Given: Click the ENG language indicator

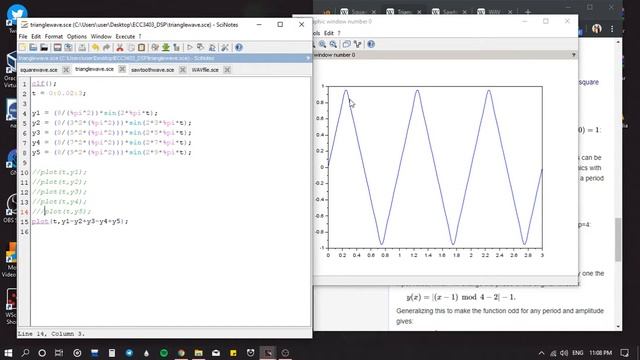Looking at the screenshot, I should pyautogui.click(x=578, y=353).
